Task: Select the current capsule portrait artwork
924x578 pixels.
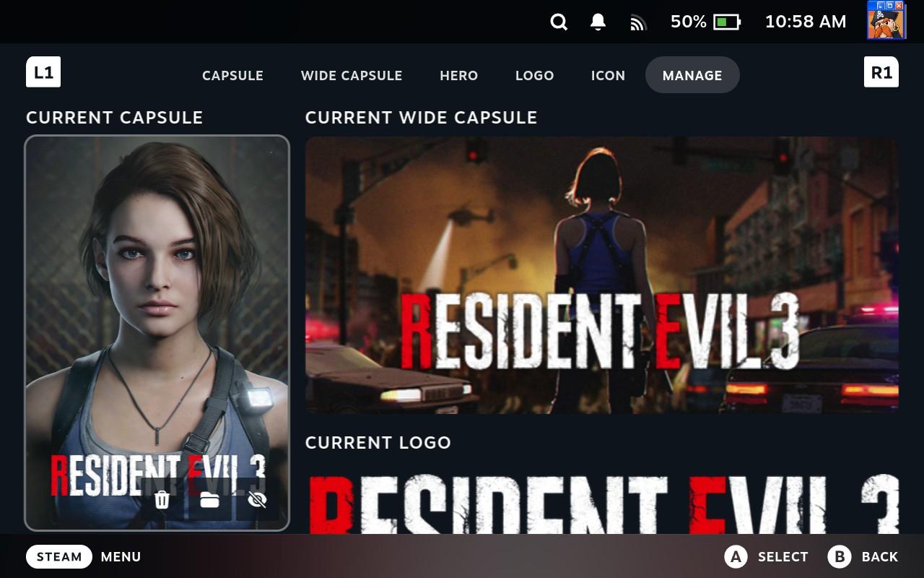Action: coord(157,333)
